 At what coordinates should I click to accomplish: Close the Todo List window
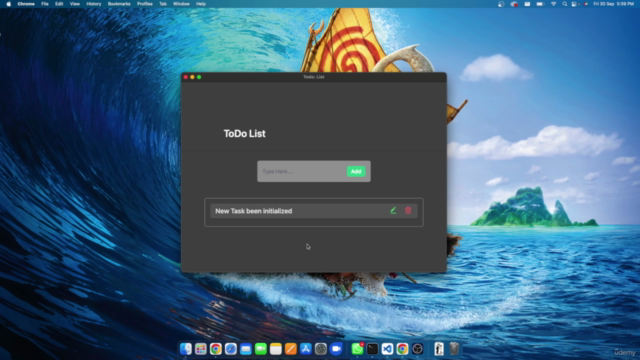pos(186,77)
